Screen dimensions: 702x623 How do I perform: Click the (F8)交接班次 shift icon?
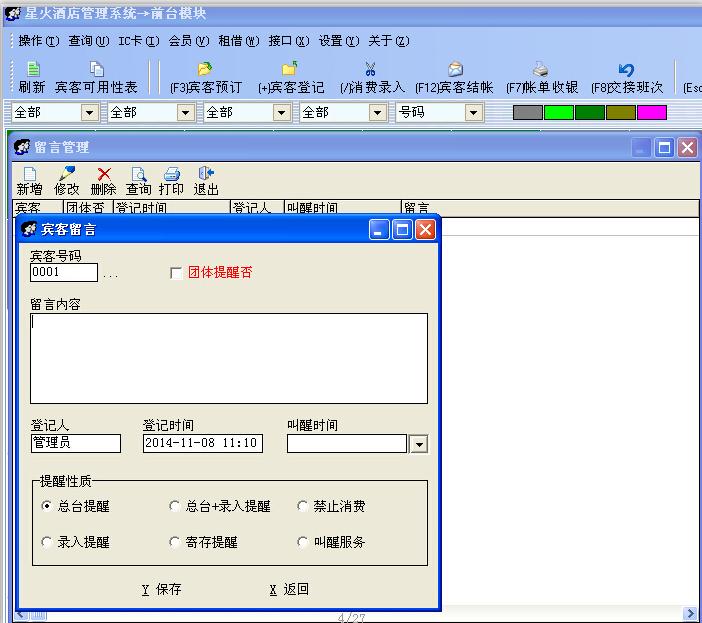tap(626, 69)
